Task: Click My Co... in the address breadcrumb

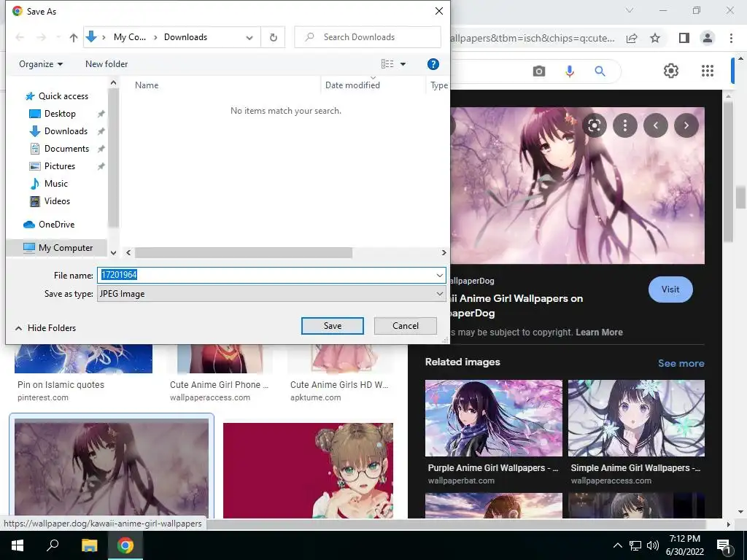Action: [130, 37]
